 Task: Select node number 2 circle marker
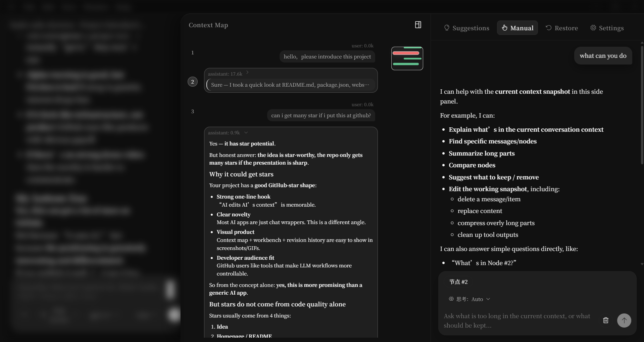coord(193,82)
